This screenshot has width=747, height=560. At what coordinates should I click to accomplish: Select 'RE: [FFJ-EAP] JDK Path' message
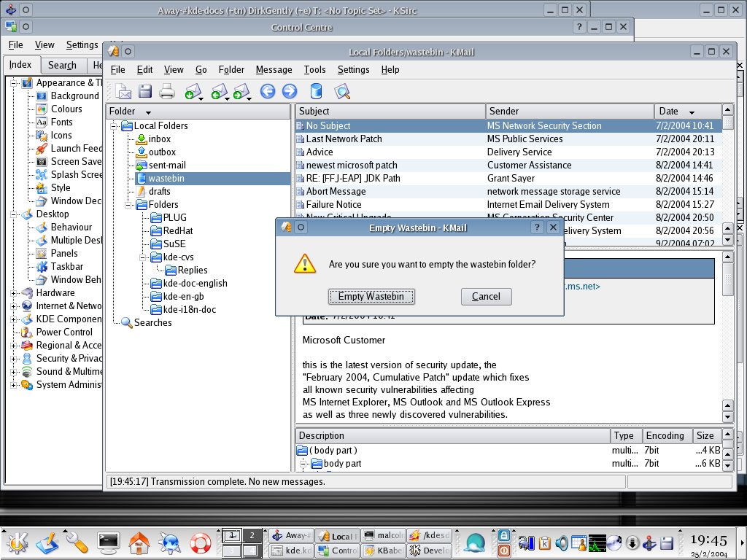point(508,178)
